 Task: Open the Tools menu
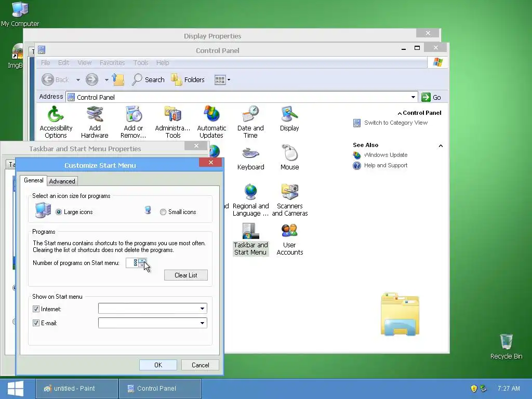tap(141, 63)
